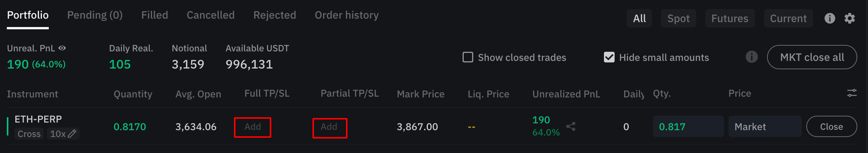Add Partial TP/SL for ETH-PERP

[x=330, y=128]
